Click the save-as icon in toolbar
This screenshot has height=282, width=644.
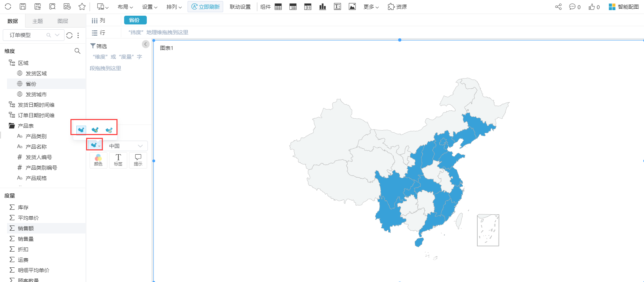[x=38, y=7]
